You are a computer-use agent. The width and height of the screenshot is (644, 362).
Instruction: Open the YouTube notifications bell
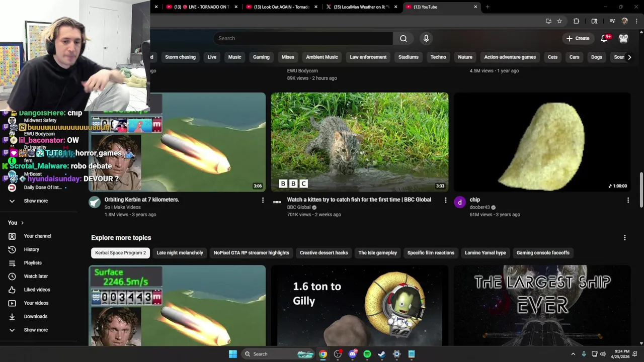point(605,38)
